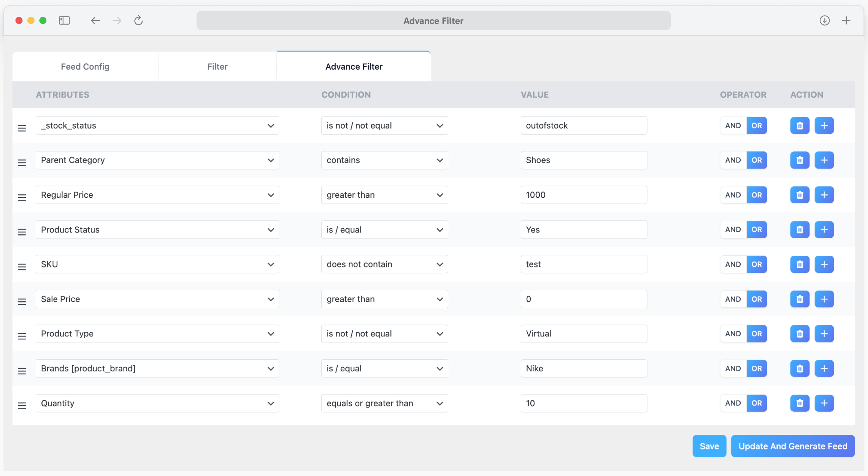
Task: Delete the _stock_status filter row
Action: [x=800, y=125]
